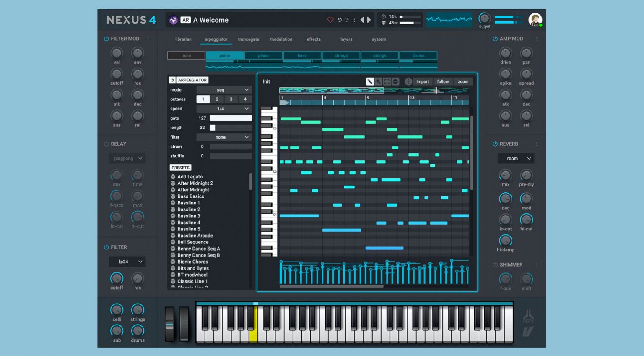The image size is (644, 356).
Task: Toggle the ARPEGGIATOR power button
Action: point(172,80)
